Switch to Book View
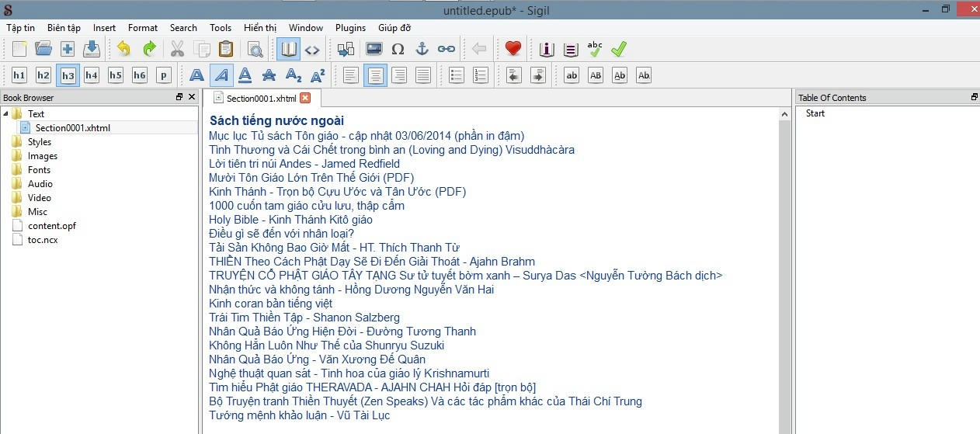The height and width of the screenshot is (434, 980). [x=288, y=49]
